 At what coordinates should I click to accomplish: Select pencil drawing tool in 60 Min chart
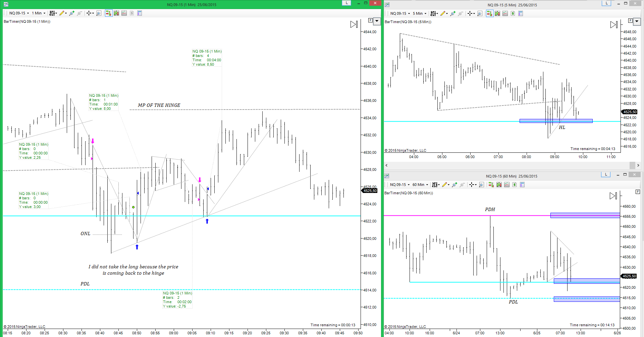(444, 185)
